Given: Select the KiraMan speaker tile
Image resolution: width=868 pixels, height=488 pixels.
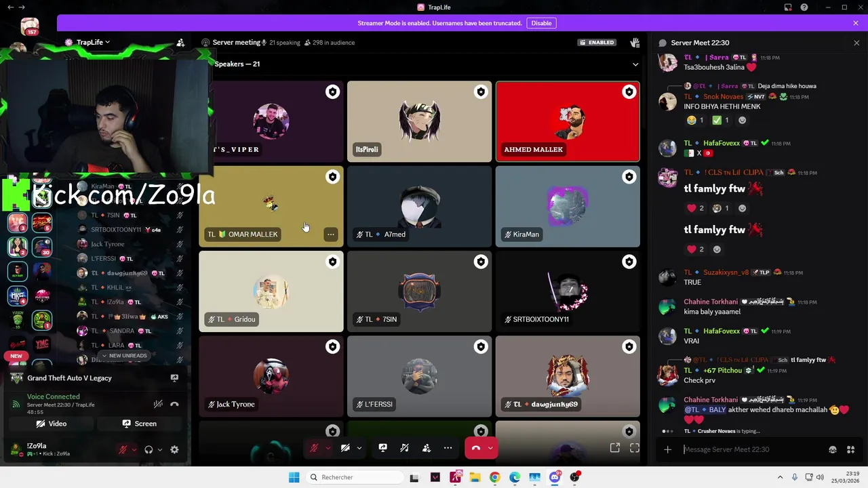Looking at the screenshot, I should pos(568,207).
